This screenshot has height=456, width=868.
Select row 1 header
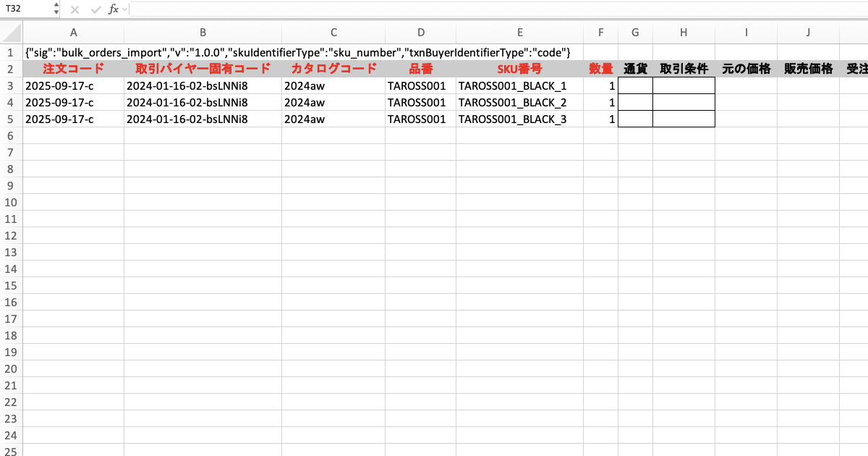coord(11,53)
